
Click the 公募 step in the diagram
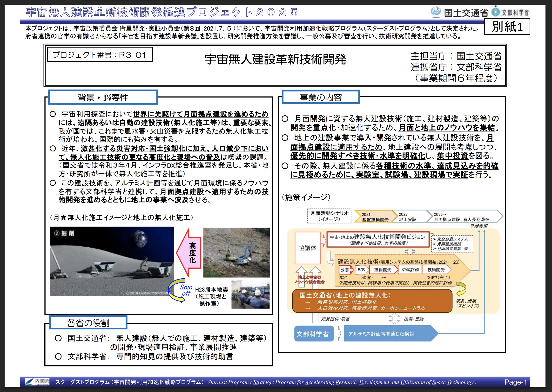pos(345,270)
